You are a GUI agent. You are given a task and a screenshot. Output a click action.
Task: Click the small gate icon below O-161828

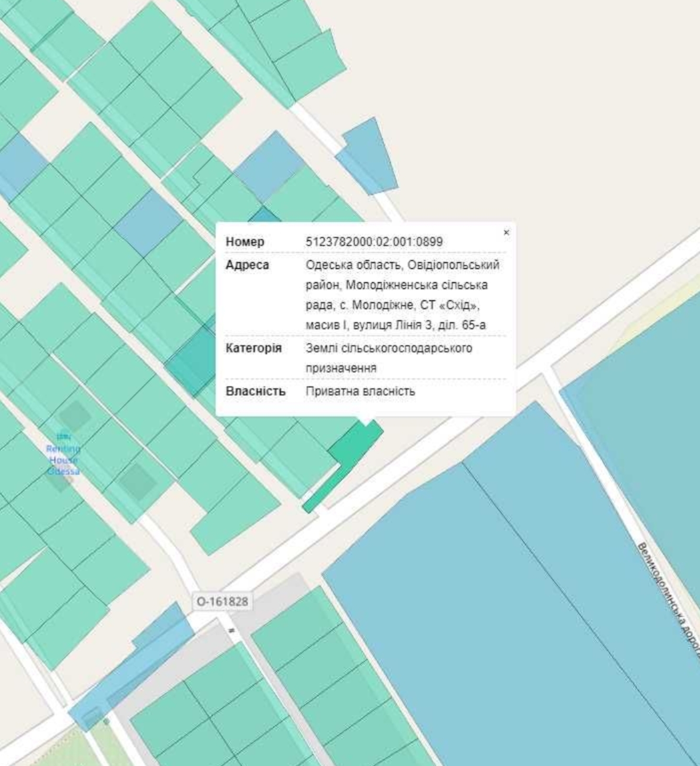click(232, 631)
